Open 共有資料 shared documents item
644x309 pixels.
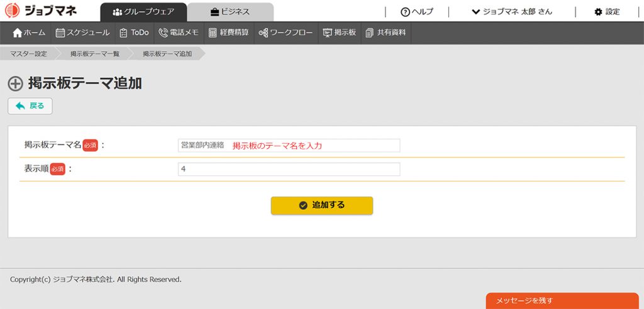(x=386, y=33)
